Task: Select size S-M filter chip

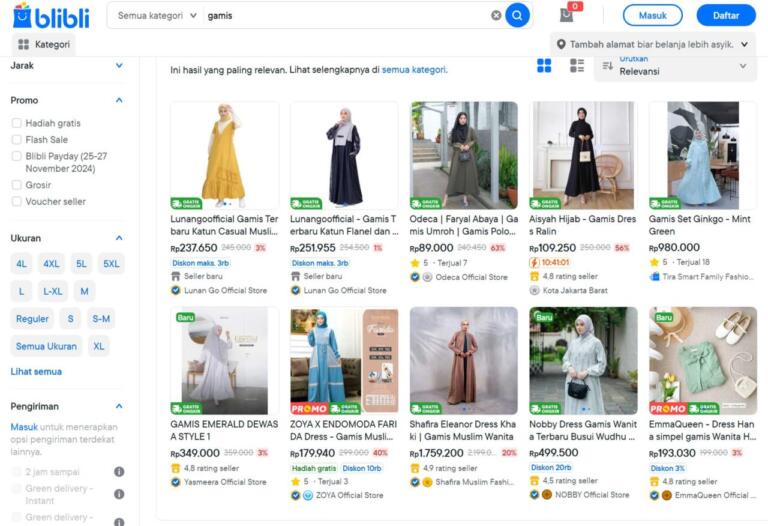Action: coord(101,319)
